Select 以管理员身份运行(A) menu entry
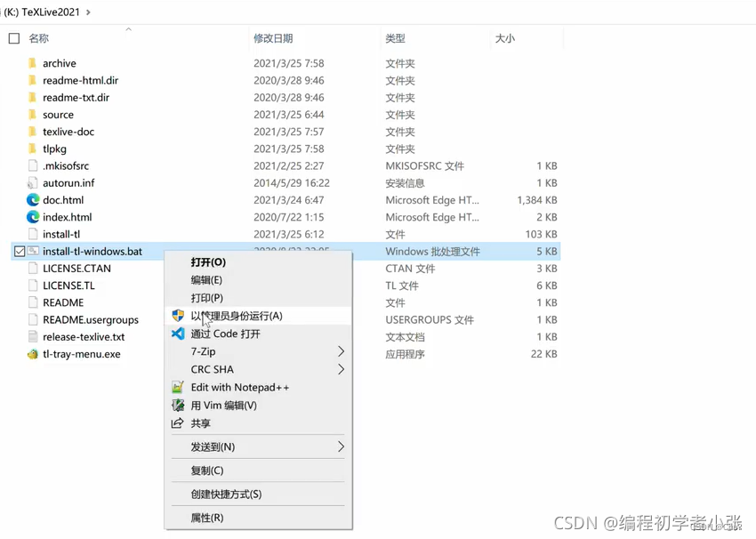The height and width of the screenshot is (539, 756). click(x=258, y=316)
